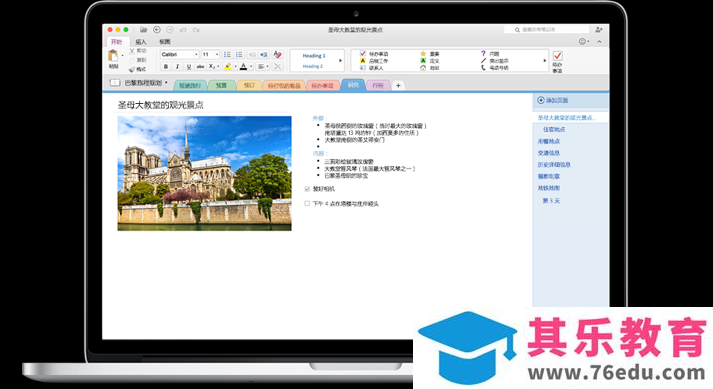Open the notebook folder icon in title bar
Viewport: 713px width, 389px height.
(143, 30)
